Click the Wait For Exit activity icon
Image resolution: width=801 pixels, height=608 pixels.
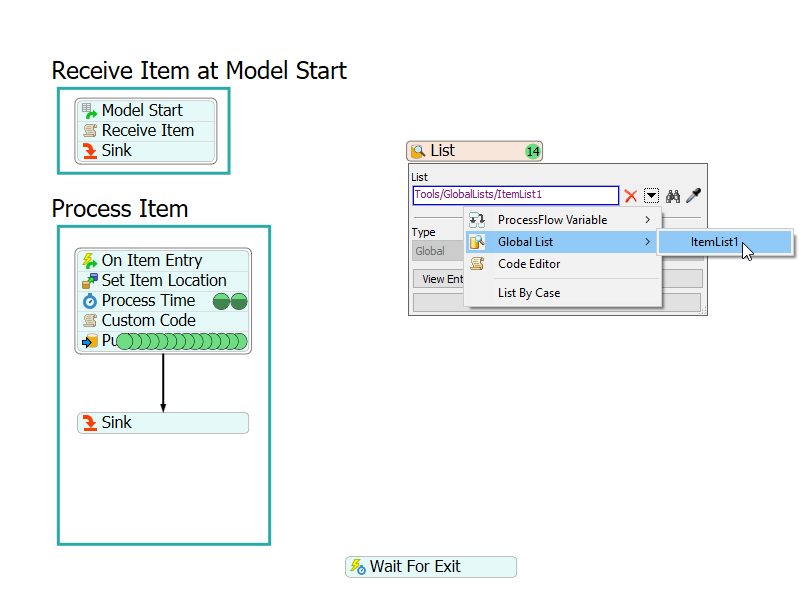[x=357, y=567]
